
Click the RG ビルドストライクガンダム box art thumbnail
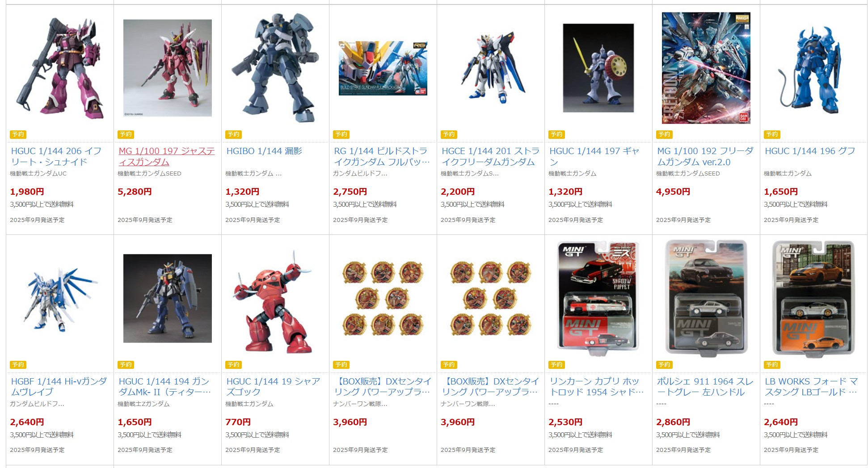coord(383,68)
